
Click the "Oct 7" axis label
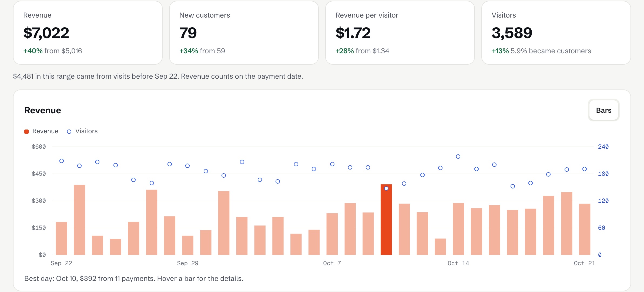(332, 263)
